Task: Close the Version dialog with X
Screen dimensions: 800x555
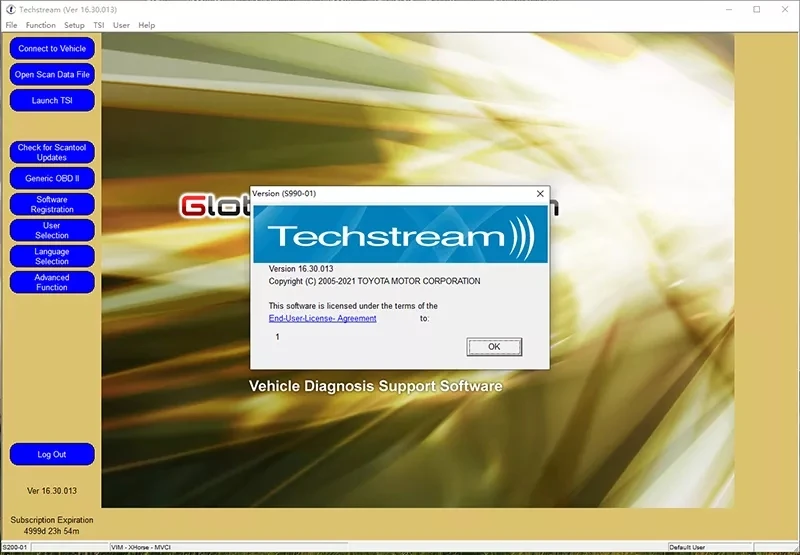Action: [540, 194]
